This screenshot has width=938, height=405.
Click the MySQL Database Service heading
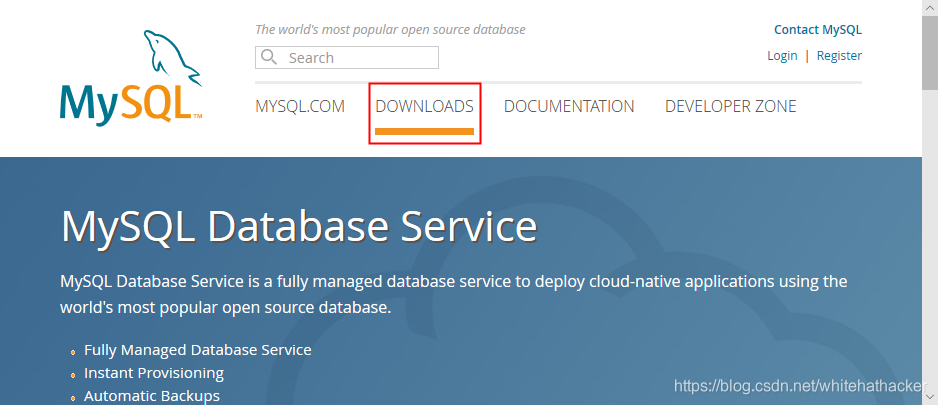coord(299,227)
